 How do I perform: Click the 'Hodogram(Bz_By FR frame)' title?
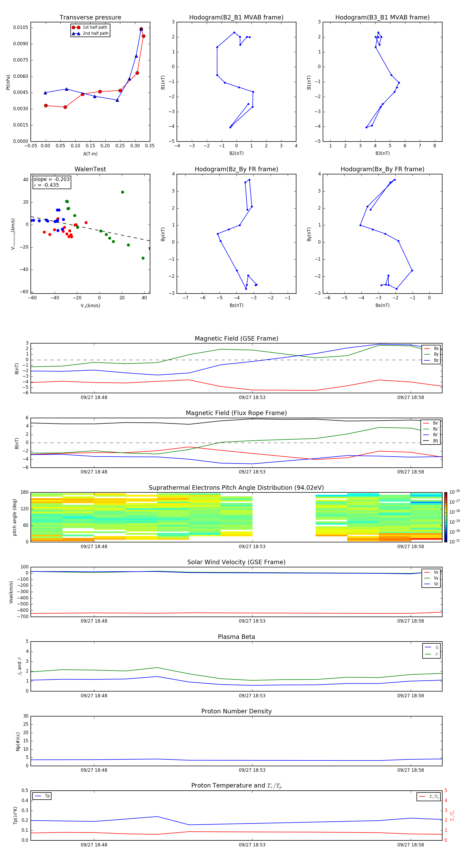click(x=236, y=169)
